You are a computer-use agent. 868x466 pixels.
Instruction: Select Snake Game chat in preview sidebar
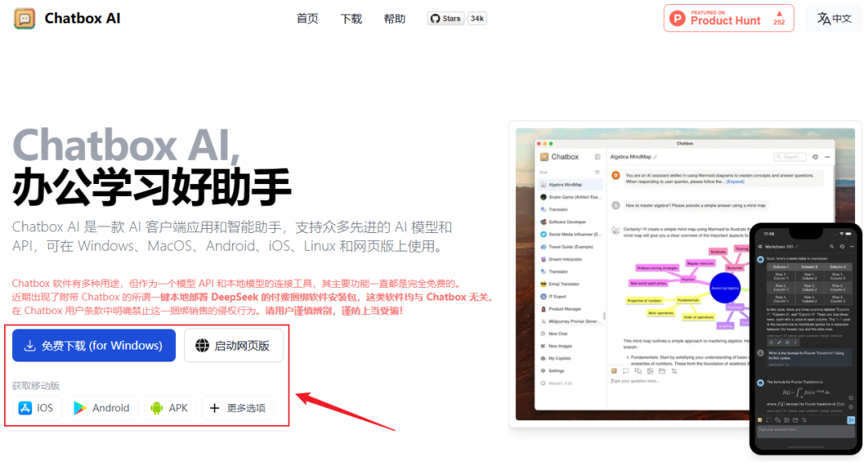click(x=570, y=197)
